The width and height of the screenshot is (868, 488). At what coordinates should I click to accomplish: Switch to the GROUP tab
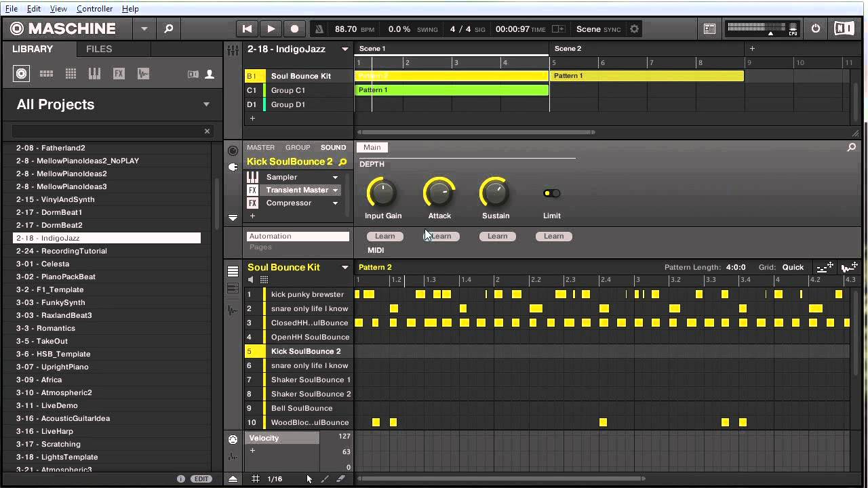(x=298, y=147)
